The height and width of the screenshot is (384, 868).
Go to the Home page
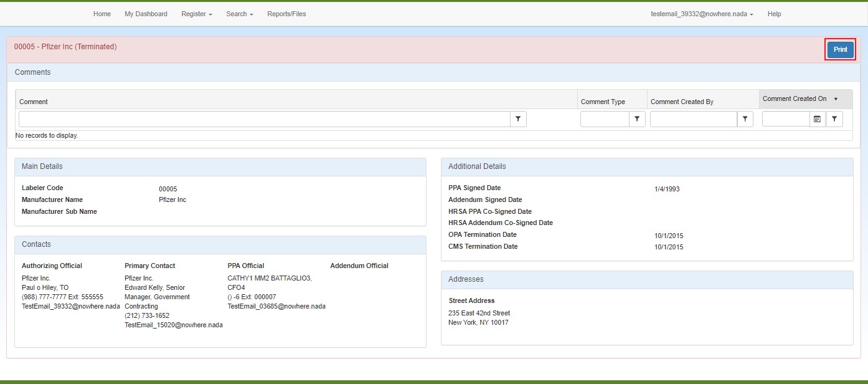pos(102,14)
